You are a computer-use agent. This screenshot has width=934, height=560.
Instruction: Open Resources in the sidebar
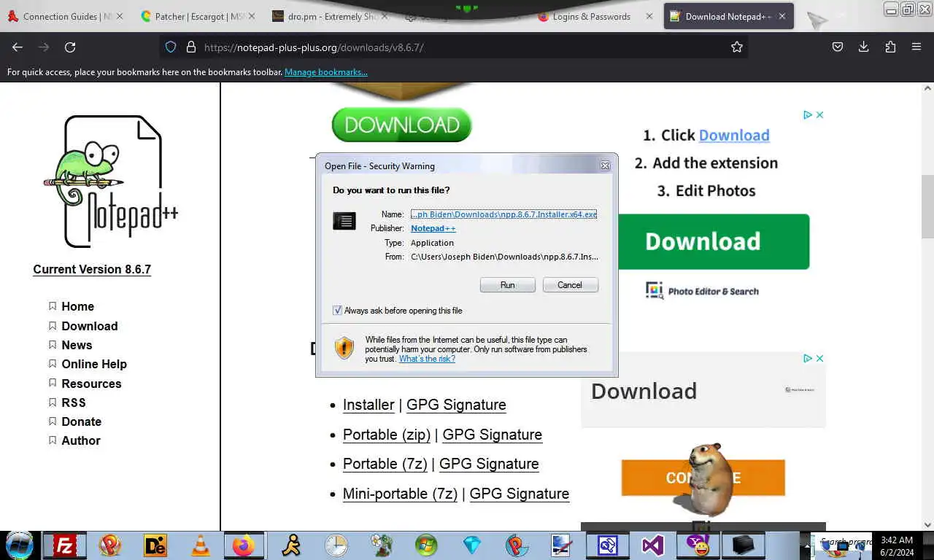[91, 384]
